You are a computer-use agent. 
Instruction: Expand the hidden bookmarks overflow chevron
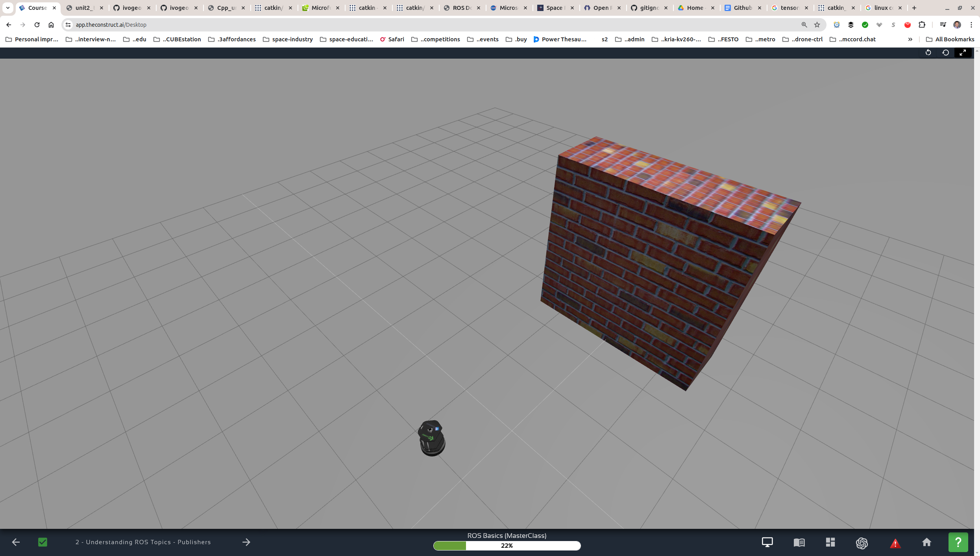coord(910,39)
